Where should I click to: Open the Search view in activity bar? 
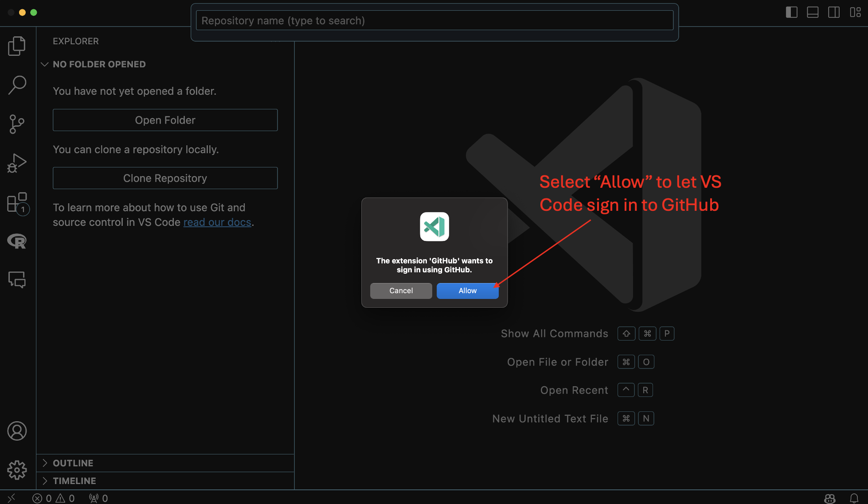(17, 85)
